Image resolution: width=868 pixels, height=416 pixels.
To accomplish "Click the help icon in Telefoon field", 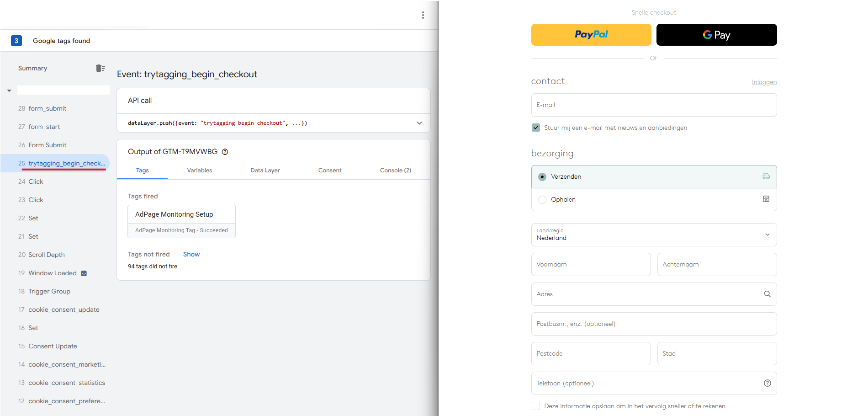I will tap(767, 383).
